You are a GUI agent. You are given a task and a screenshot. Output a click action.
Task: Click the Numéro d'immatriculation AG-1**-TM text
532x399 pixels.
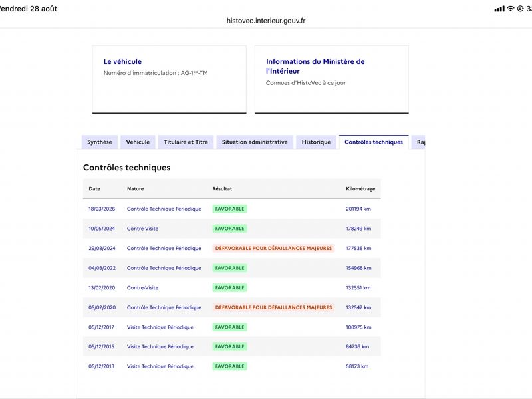(x=156, y=73)
